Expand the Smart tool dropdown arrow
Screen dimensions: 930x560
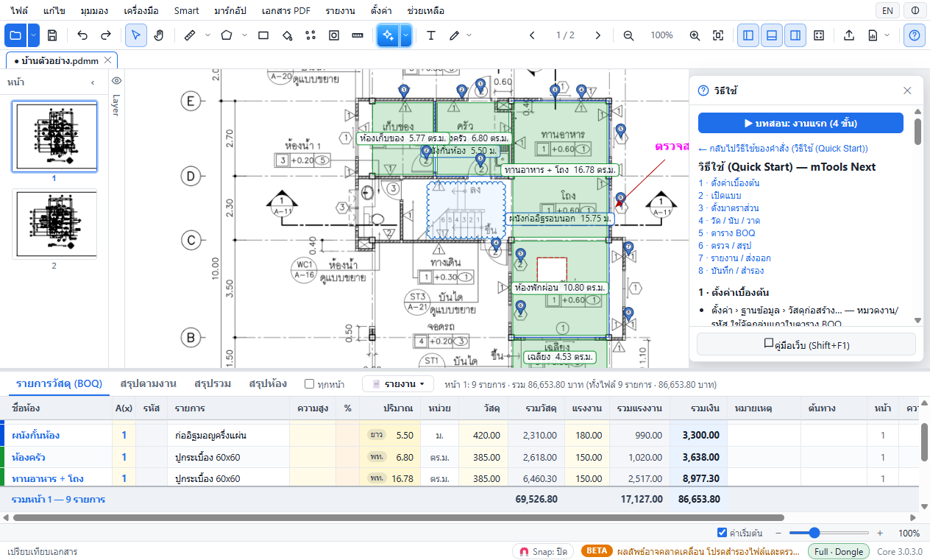click(405, 35)
